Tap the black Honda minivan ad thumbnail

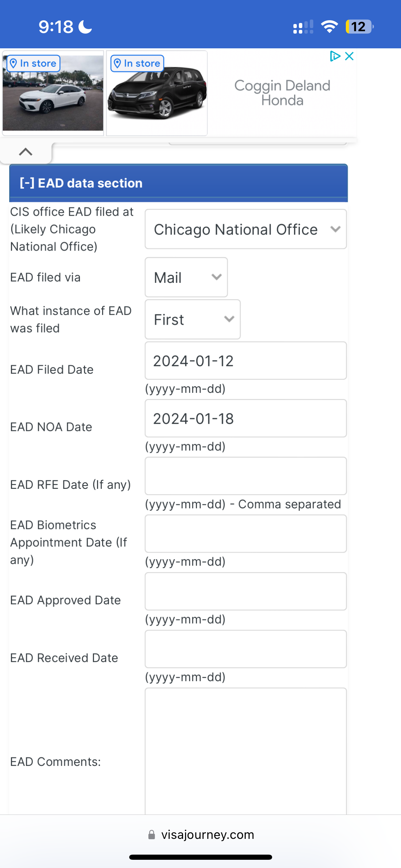pos(157,93)
